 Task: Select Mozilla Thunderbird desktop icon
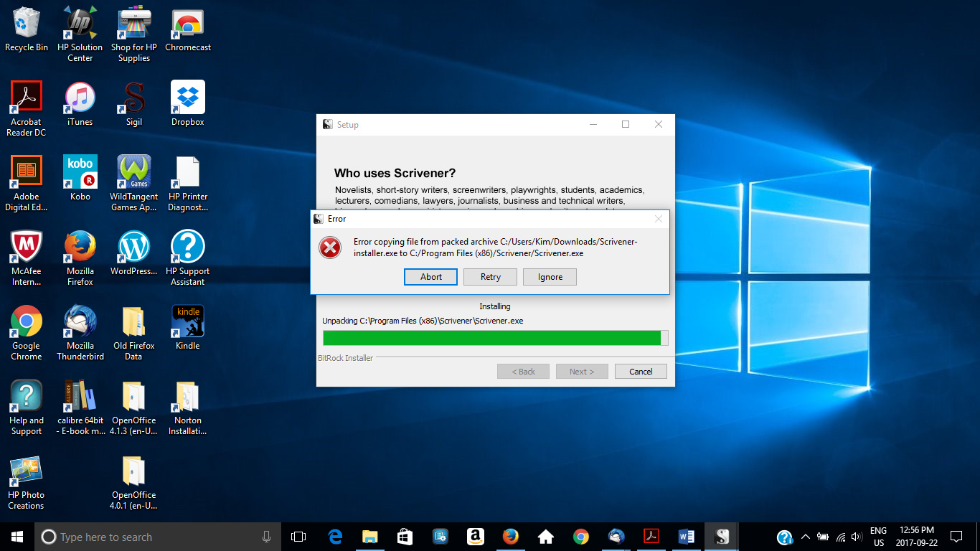80,333
